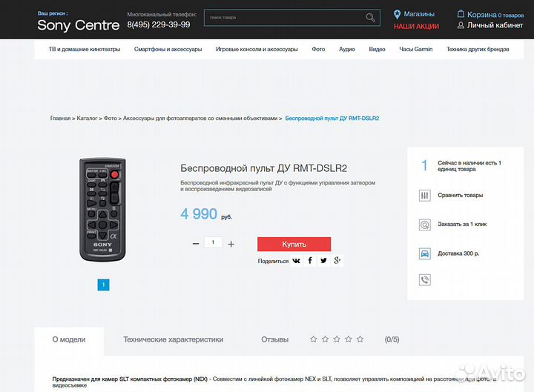Share product on Google Plus
This screenshot has height=392, width=534.
pyautogui.click(x=337, y=261)
